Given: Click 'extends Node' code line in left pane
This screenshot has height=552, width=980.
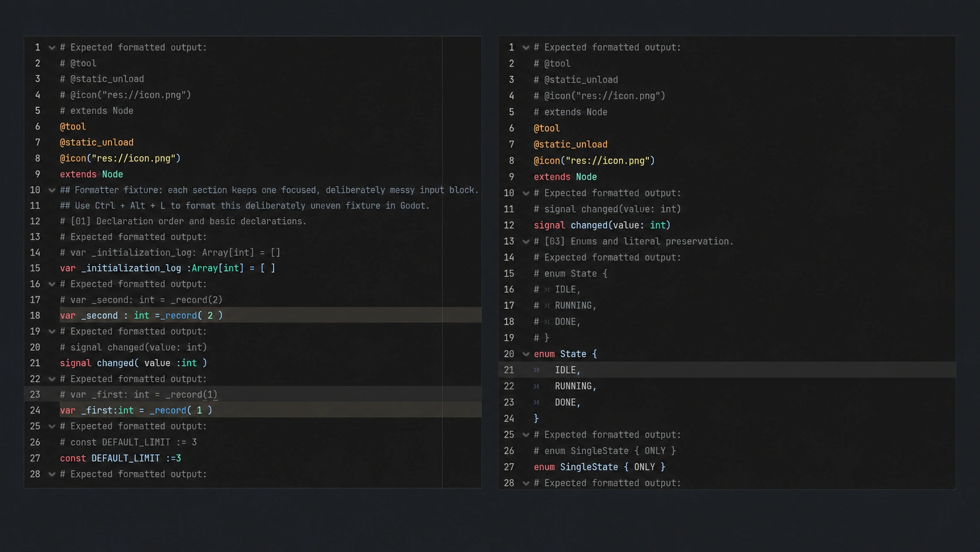Looking at the screenshot, I should coord(91,174).
